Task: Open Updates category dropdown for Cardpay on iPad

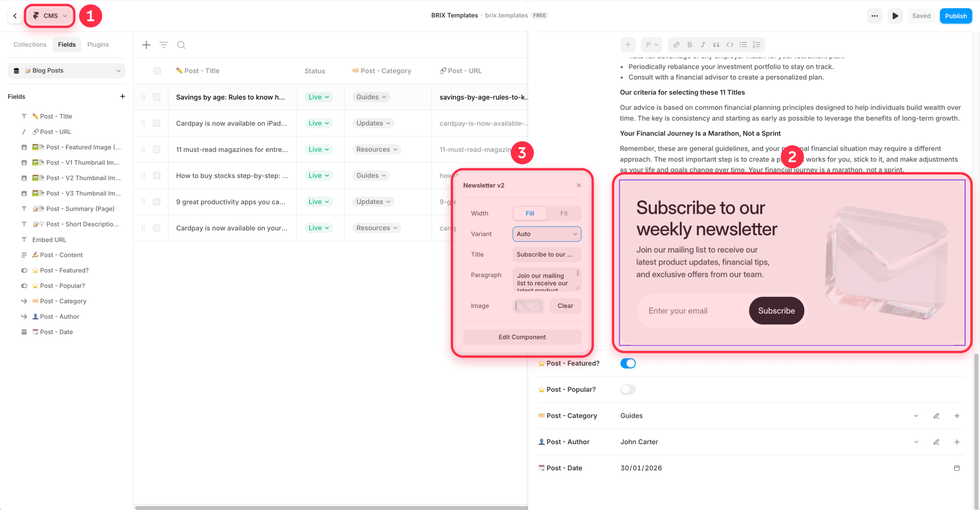Action: 373,123
